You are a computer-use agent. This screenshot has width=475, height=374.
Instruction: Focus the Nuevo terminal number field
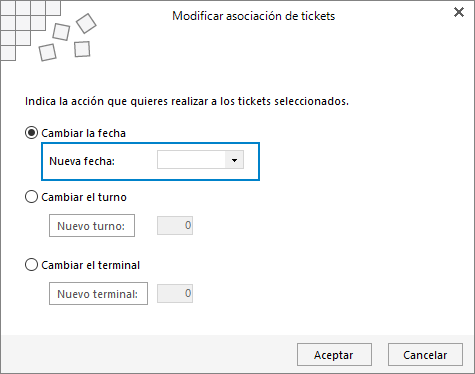point(175,294)
